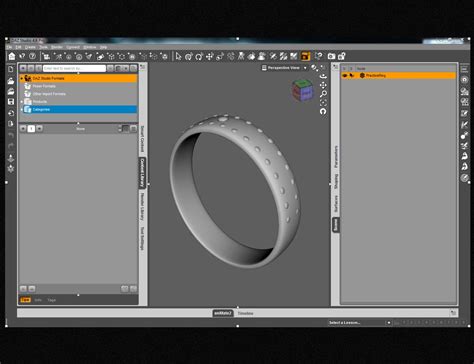474x364 pixels.
Task: Click the content search text field
Action: coord(74,68)
